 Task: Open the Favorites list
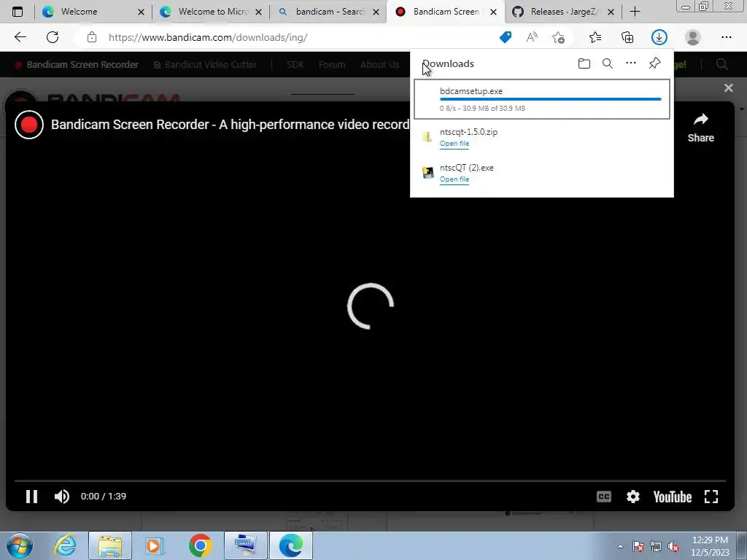(x=595, y=37)
